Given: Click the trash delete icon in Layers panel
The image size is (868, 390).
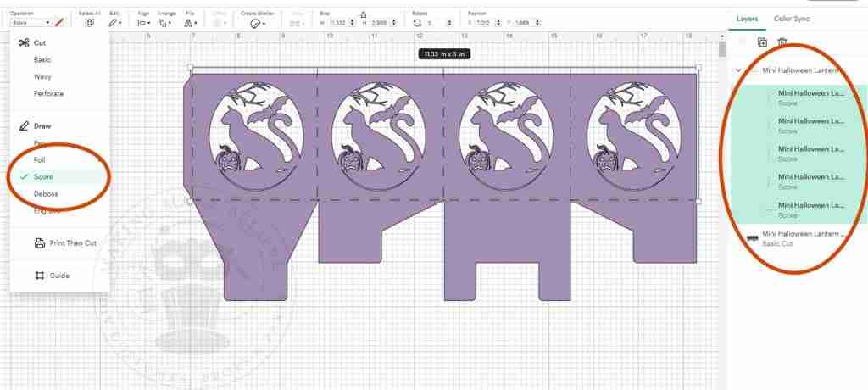Looking at the screenshot, I should 782,42.
